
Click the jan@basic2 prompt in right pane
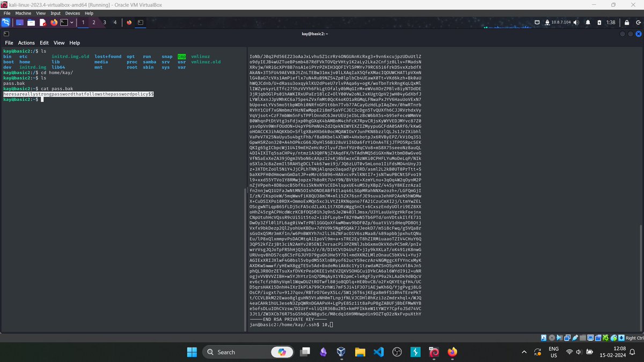click(286, 324)
